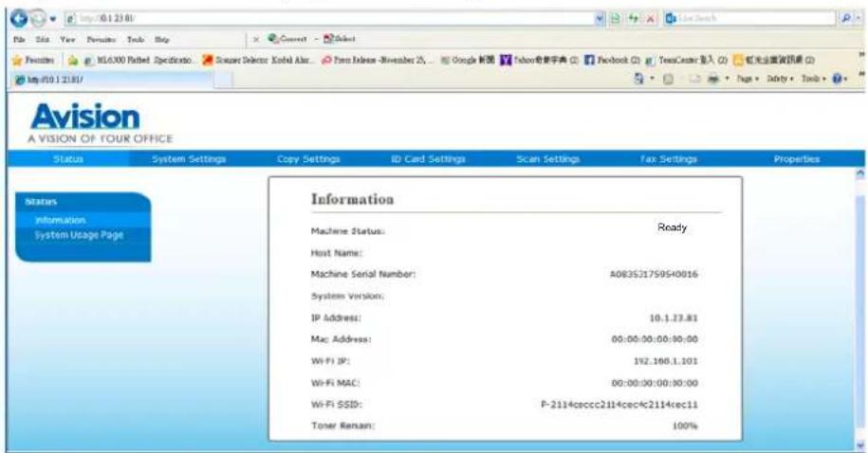
Task: Open the Edit menu
Action: 42,40
